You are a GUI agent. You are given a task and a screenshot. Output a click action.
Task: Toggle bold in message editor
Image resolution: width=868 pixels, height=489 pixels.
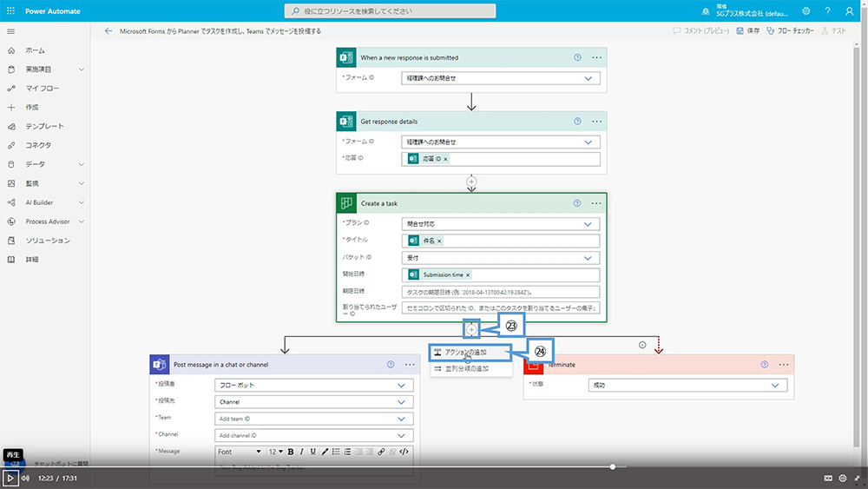pyautogui.click(x=290, y=452)
